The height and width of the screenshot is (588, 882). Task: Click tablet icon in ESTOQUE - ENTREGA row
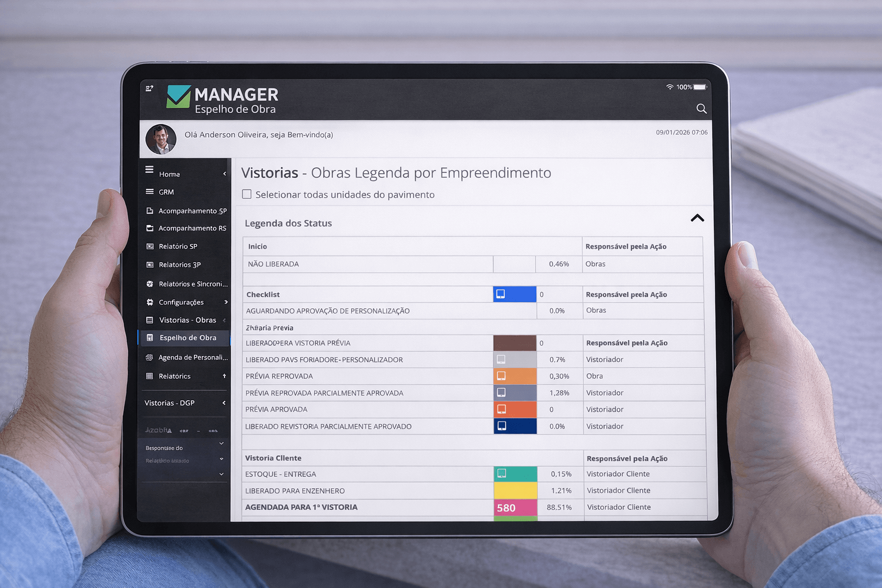502,474
